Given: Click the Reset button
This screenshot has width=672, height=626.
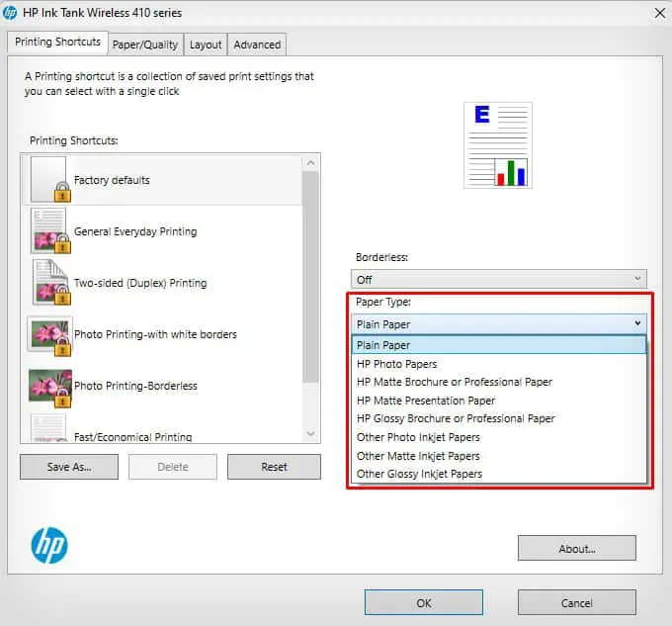Looking at the screenshot, I should [x=274, y=467].
